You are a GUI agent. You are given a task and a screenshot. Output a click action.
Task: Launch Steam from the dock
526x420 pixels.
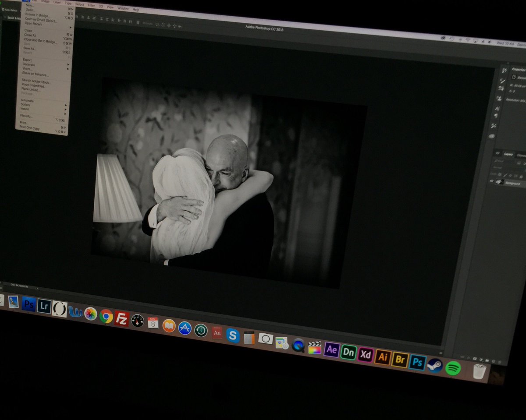point(434,365)
